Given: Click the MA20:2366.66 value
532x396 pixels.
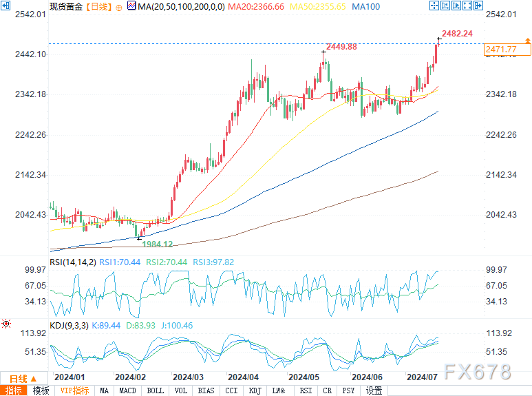Looking at the screenshot, I should click(256, 6).
